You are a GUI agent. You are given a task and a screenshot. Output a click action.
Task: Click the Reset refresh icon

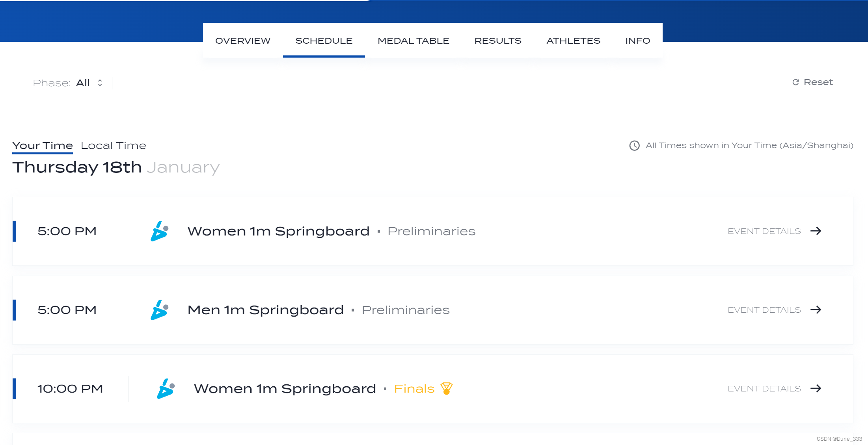[x=795, y=82]
